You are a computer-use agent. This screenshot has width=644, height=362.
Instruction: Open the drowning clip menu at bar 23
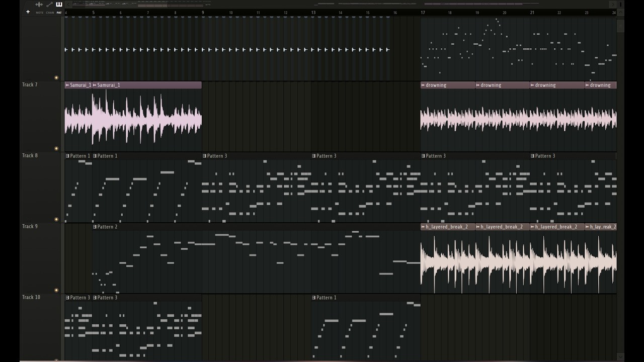tap(587, 85)
